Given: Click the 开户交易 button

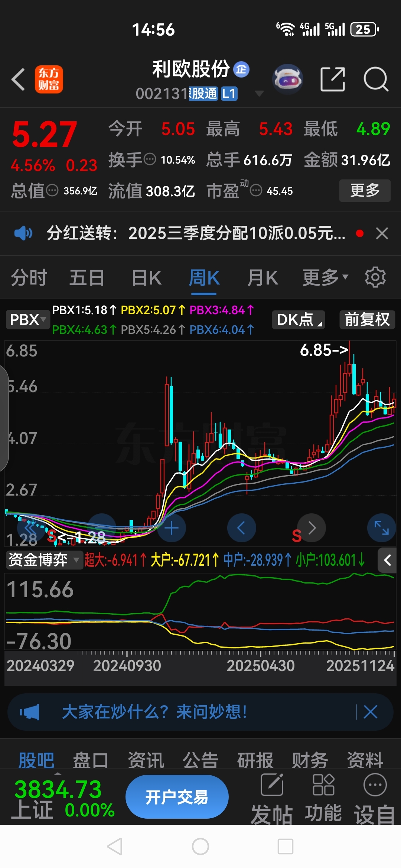Looking at the screenshot, I should click(177, 797).
